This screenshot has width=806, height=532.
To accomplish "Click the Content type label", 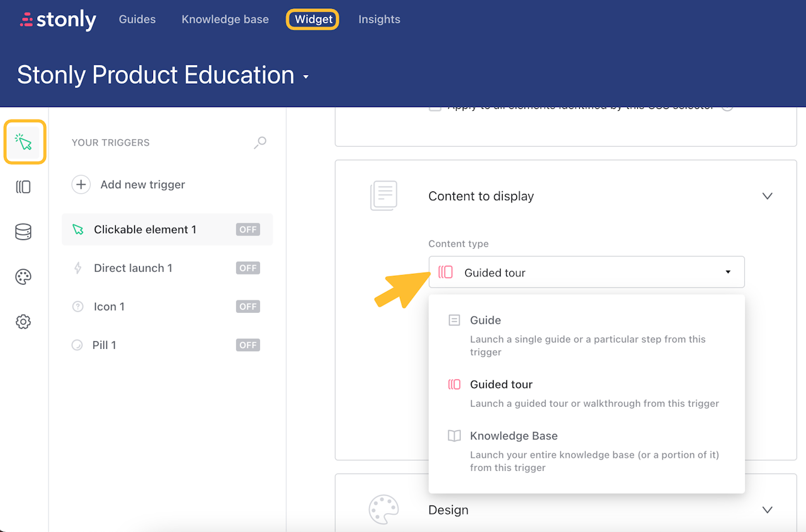I will (x=458, y=244).
